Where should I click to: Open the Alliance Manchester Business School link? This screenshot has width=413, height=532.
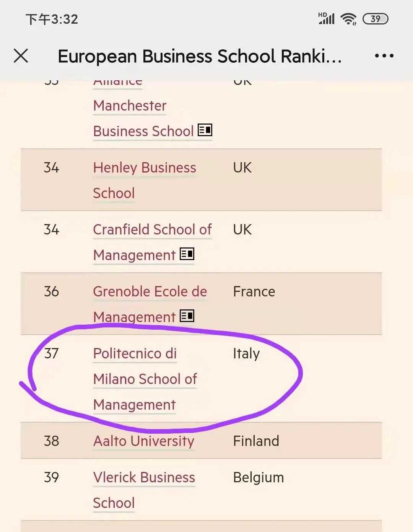point(130,106)
